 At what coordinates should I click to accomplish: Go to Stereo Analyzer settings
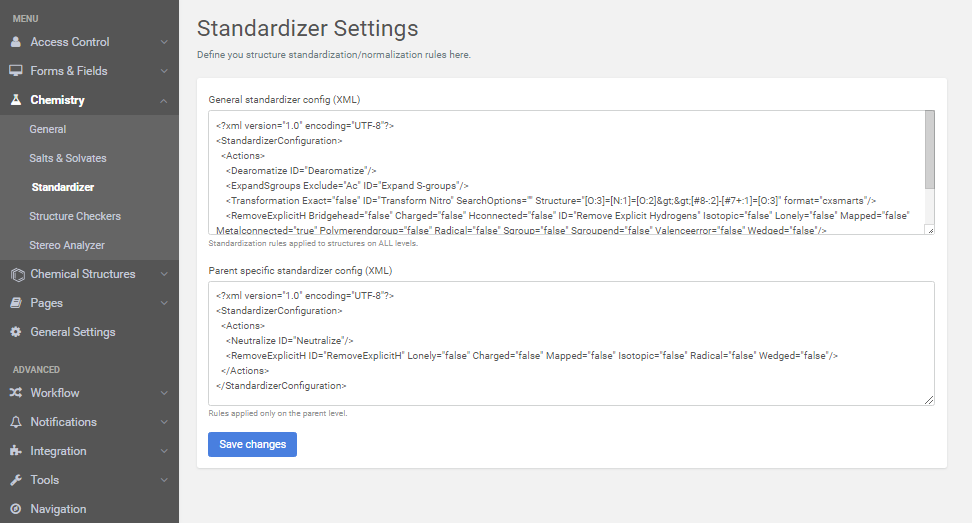67,245
